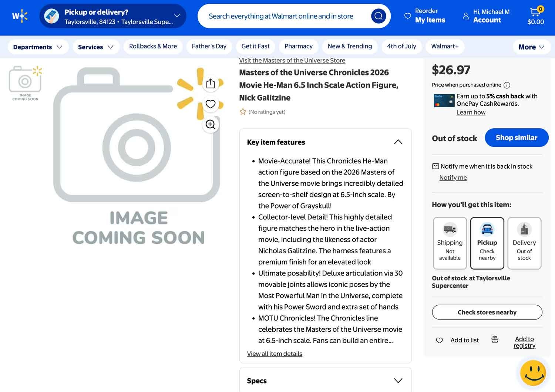
Task: Open the smiley feedback chat icon
Action: [x=533, y=373]
